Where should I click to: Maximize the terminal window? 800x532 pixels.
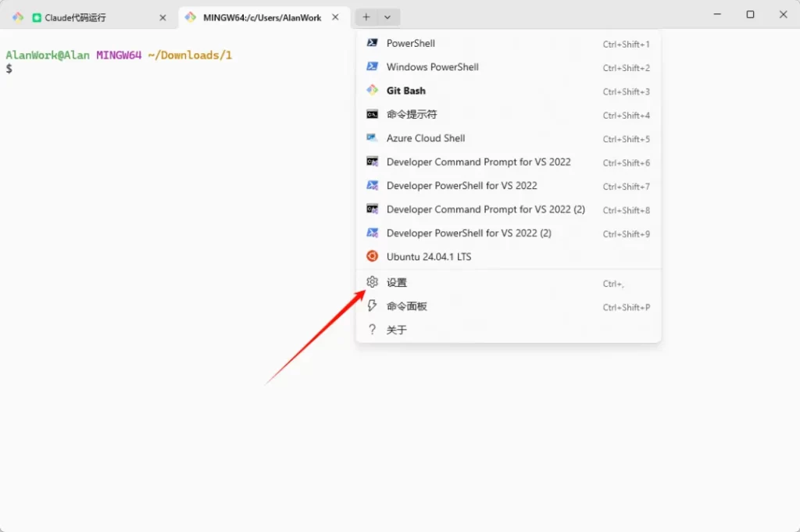(750, 14)
